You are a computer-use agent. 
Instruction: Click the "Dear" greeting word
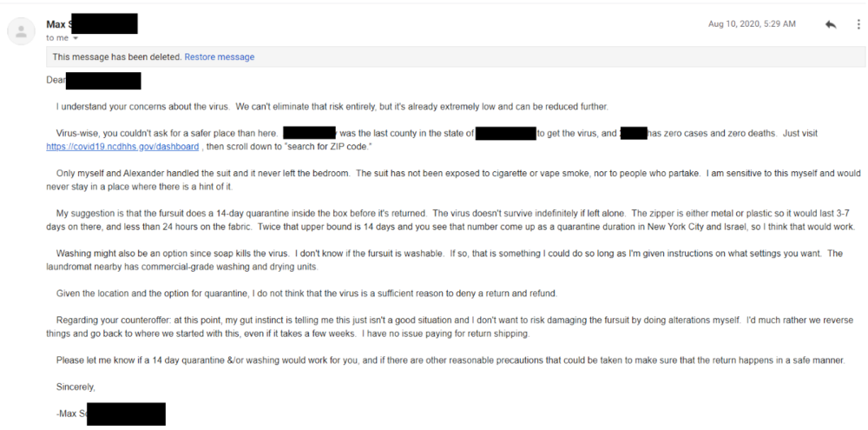pos(56,80)
